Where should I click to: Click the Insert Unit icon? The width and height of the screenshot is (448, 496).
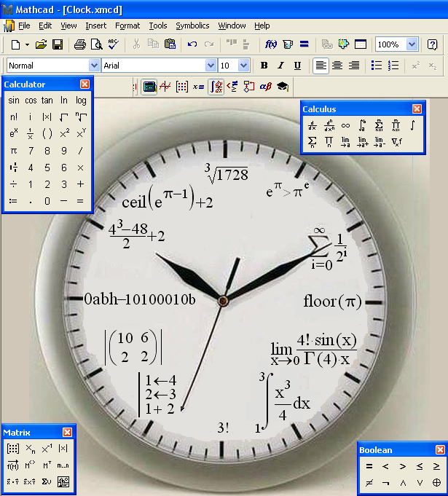click(x=288, y=44)
